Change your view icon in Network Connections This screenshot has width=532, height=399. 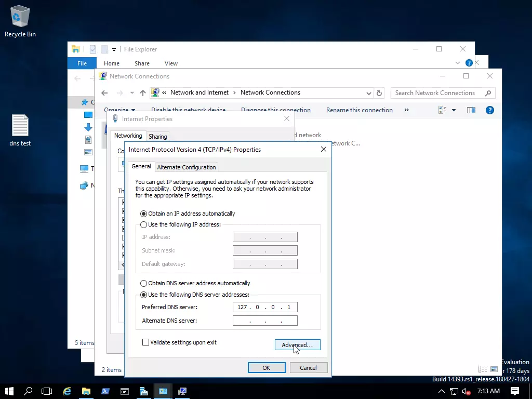(443, 110)
